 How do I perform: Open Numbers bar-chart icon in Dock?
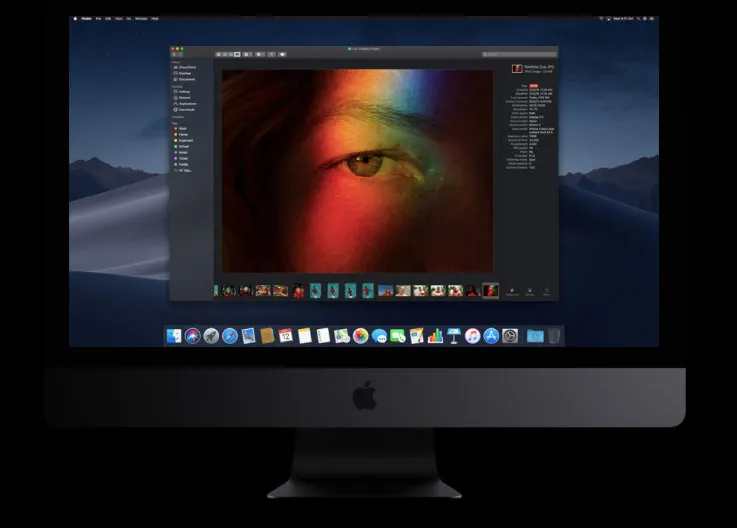[x=435, y=336]
